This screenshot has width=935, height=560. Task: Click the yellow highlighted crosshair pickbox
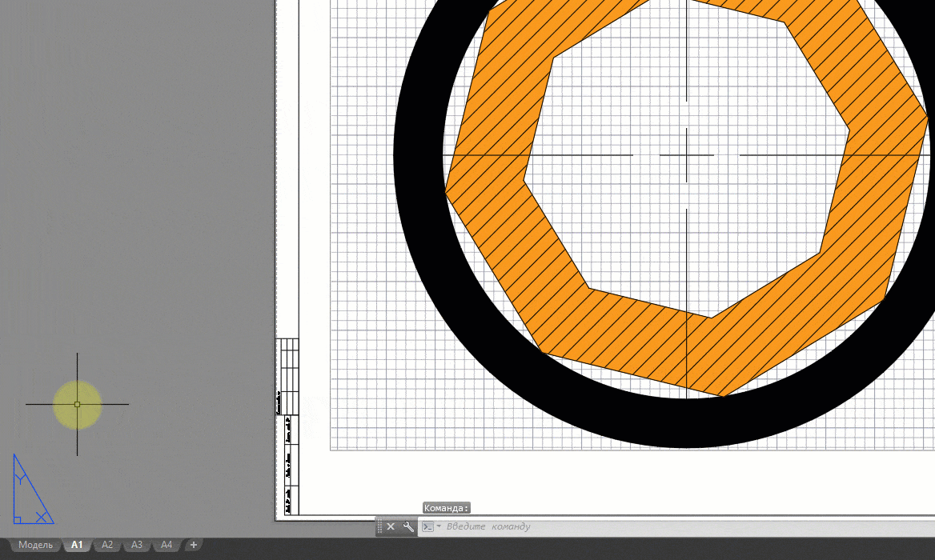coord(78,404)
